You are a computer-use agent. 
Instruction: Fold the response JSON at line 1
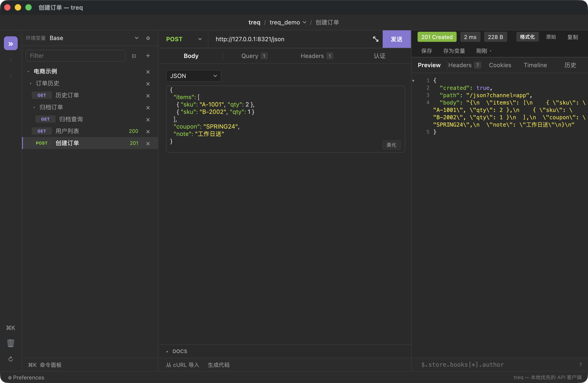[x=413, y=80]
